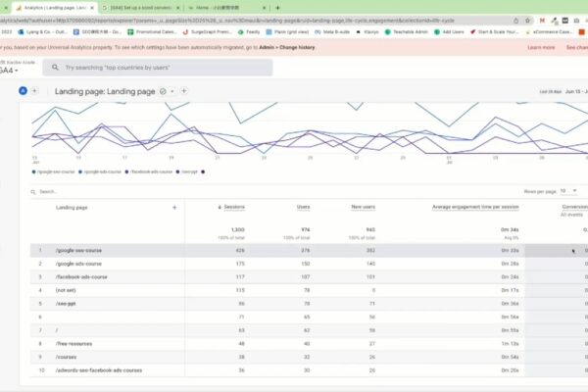This screenshot has width=588, height=392.
Task: Add a comparison with the plus button
Action: 34,91
